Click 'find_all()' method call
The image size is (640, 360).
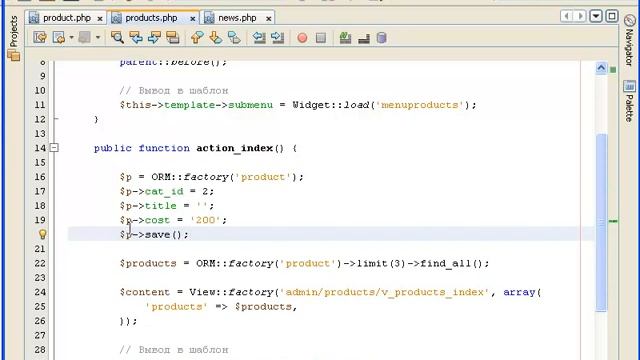tap(451, 263)
